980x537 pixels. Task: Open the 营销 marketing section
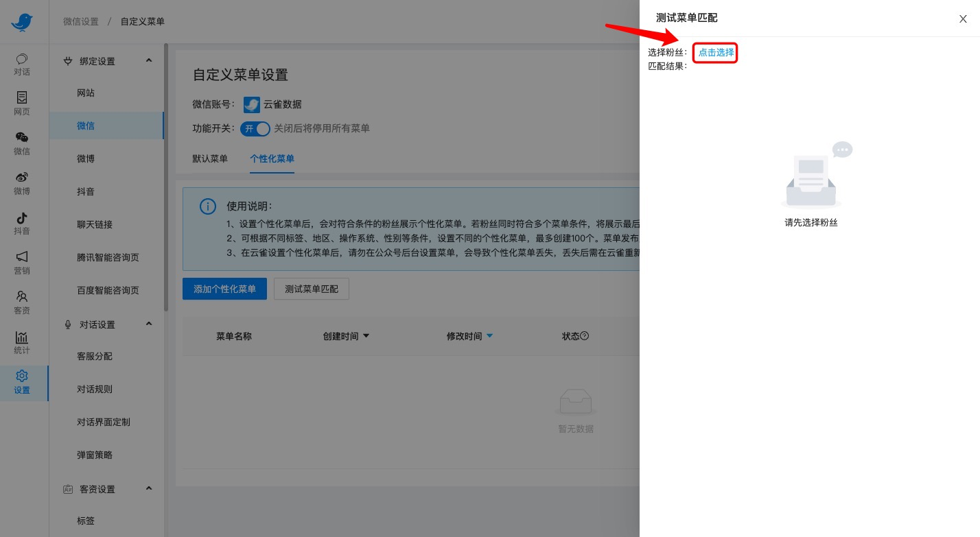pyautogui.click(x=22, y=263)
